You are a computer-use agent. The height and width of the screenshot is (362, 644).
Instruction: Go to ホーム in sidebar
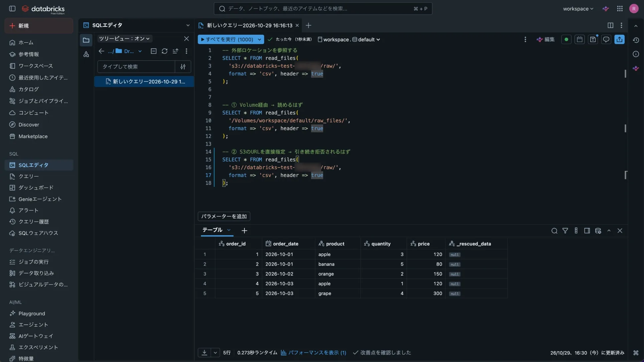[x=39, y=42]
